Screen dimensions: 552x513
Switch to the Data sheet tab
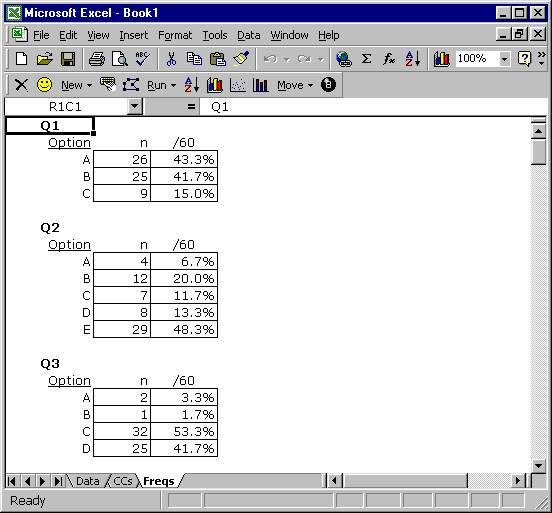pyautogui.click(x=88, y=481)
